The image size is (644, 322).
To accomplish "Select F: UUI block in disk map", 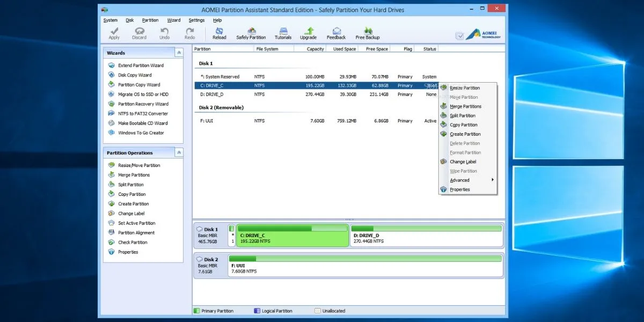I will tap(365, 266).
